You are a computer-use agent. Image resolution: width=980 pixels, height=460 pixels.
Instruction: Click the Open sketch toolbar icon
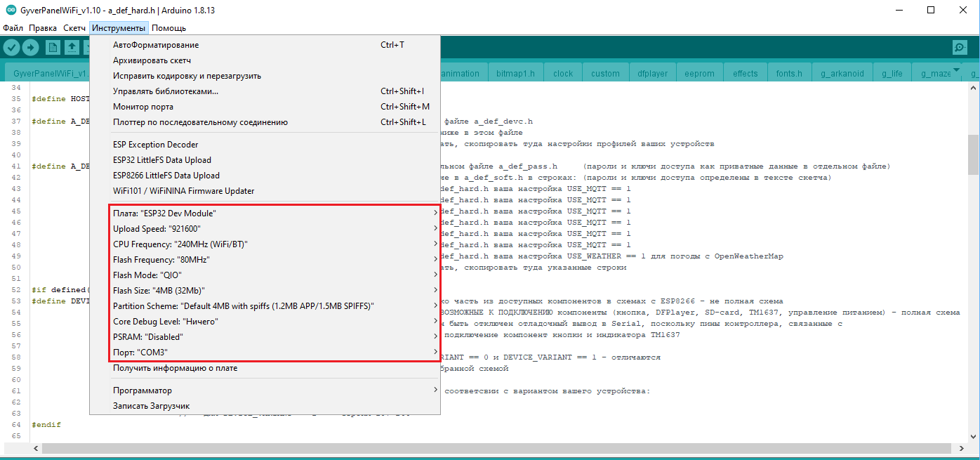72,47
